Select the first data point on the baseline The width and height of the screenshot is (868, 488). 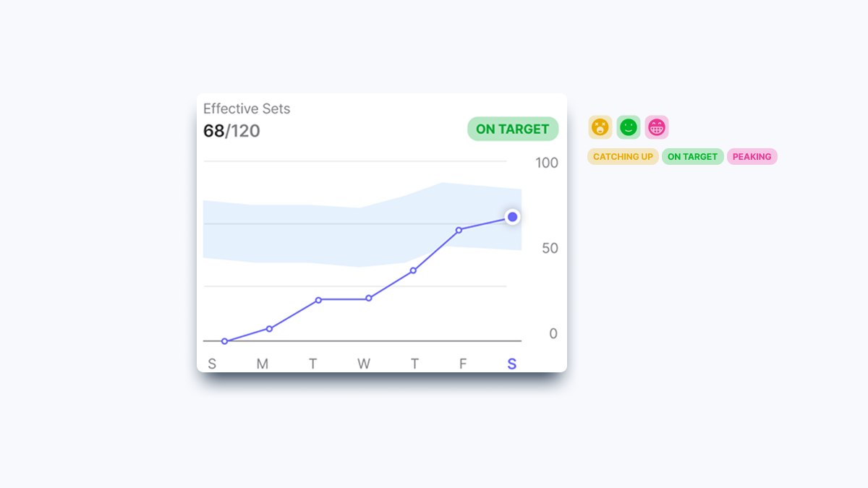224,341
